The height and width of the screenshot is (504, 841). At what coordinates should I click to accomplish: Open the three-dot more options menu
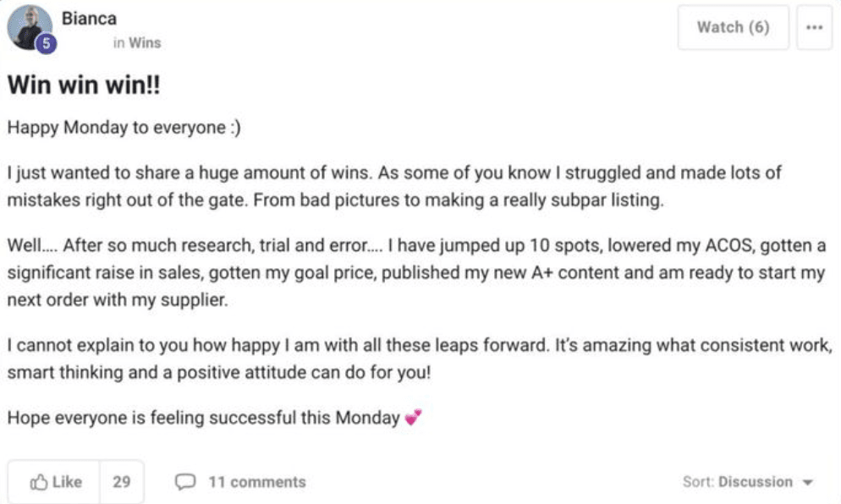click(x=814, y=27)
